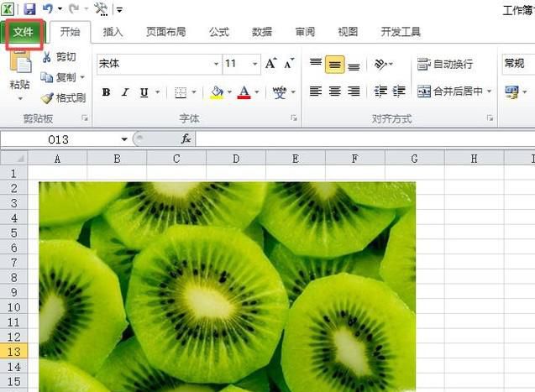This screenshot has width=535, height=392.
Task: Expand the Name Box dropdown arrow
Action: click(x=124, y=139)
